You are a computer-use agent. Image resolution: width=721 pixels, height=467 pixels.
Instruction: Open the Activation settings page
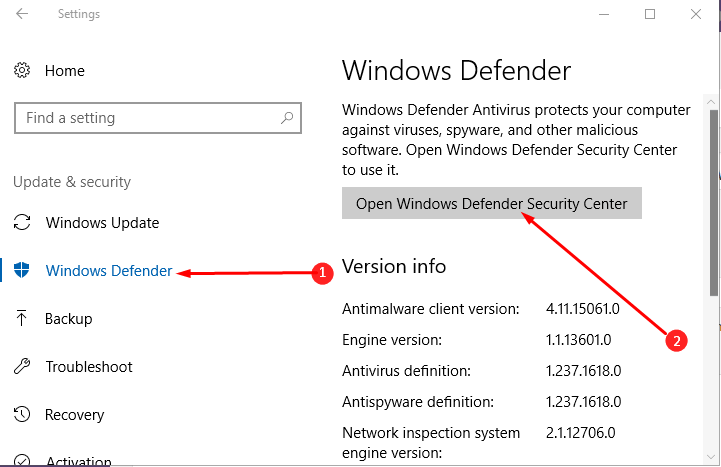(79, 461)
